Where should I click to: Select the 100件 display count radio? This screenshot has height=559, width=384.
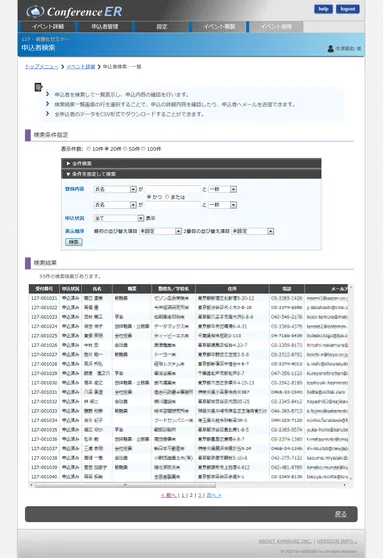[143, 149]
